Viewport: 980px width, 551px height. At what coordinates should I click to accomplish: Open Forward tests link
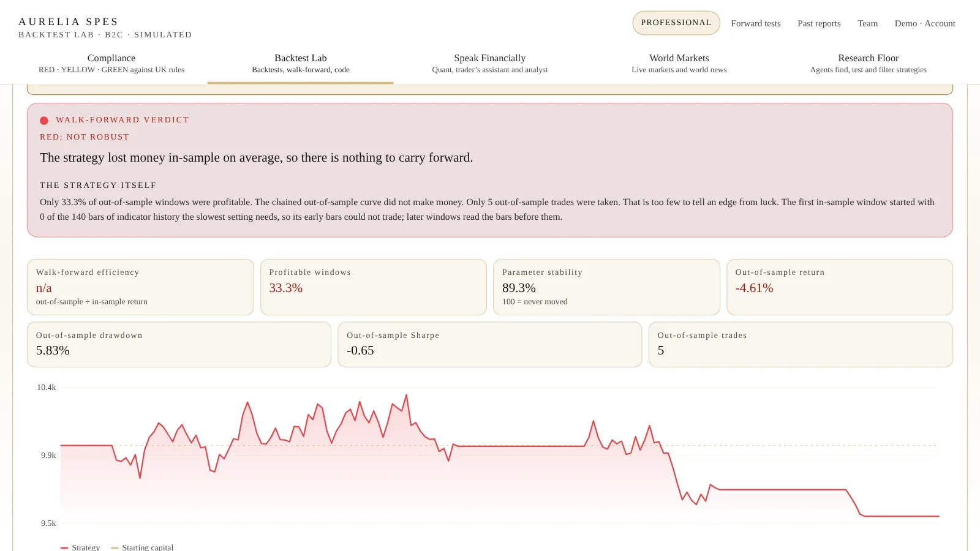pyautogui.click(x=756, y=23)
